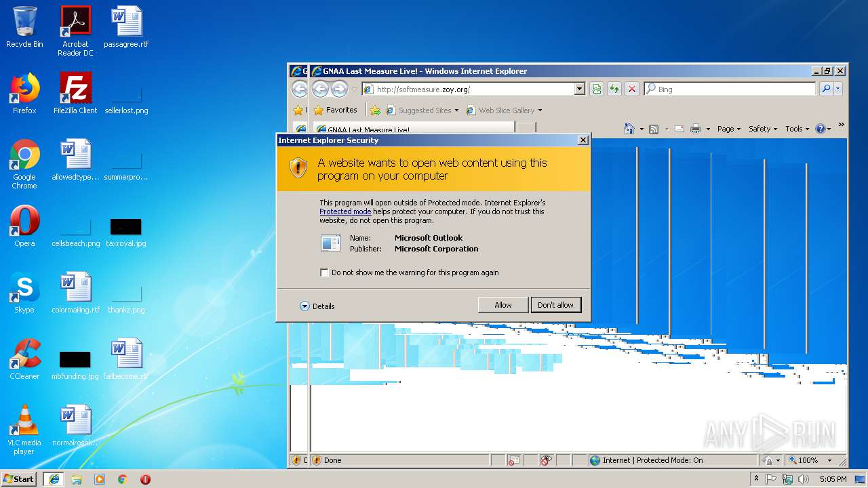Click Opera icon in taskbar

(x=145, y=479)
